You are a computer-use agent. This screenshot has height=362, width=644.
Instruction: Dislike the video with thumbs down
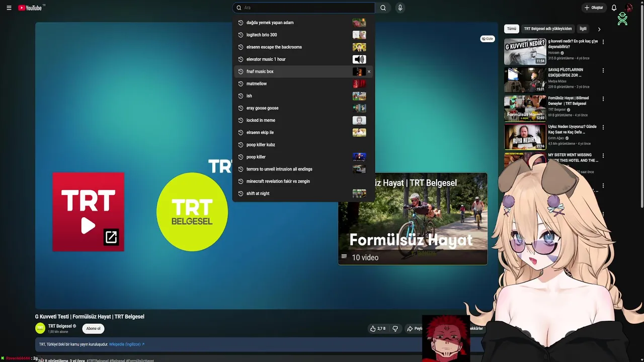tap(395, 328)
